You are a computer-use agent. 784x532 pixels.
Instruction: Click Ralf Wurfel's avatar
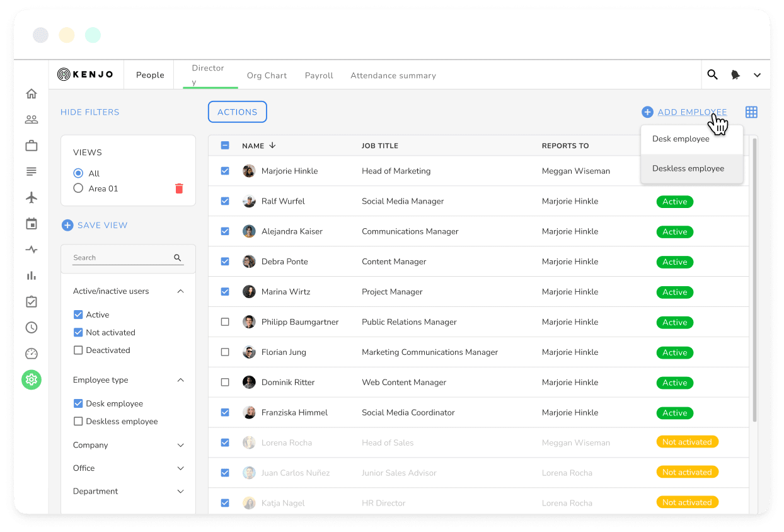[249, 201]
